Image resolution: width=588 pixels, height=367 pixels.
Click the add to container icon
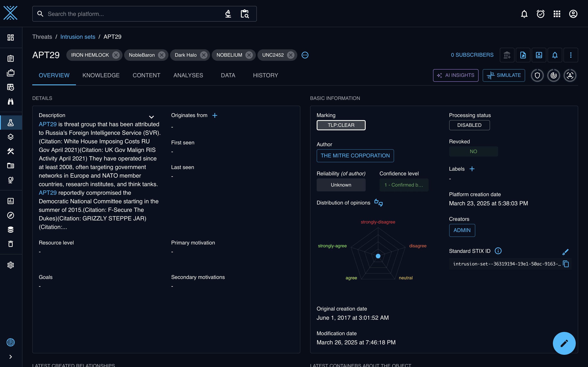pyautogui.click(x=507, y=55)
